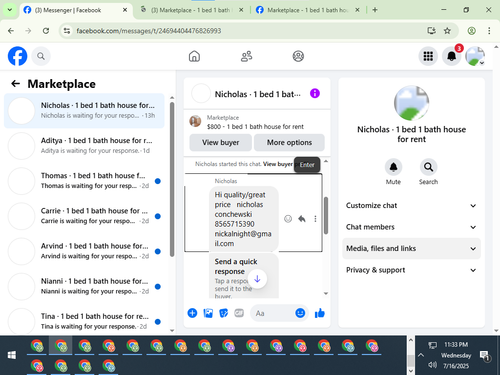Screen dimensions: 500x375
Task: Open the Chrome three-dot menu
Action: [489, 31]
